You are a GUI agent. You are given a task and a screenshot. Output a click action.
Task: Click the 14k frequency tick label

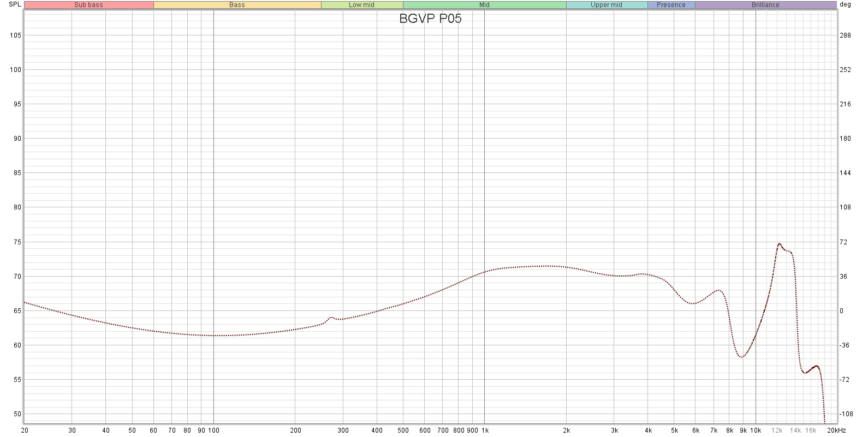795,430
